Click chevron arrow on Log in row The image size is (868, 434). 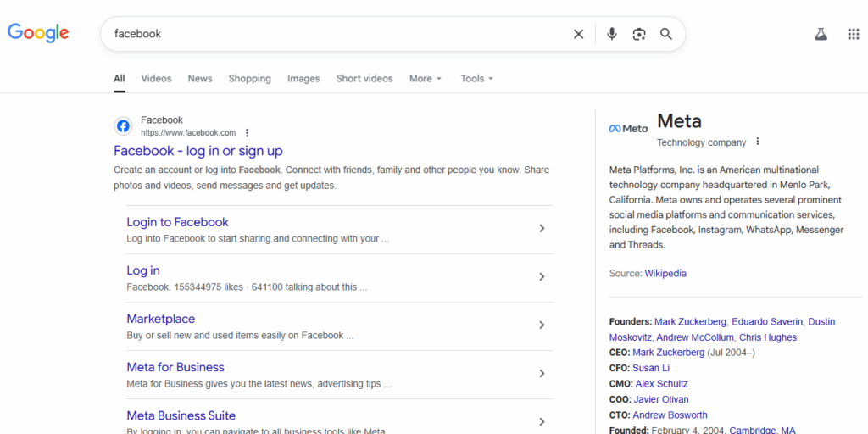(x=542, y=277)
